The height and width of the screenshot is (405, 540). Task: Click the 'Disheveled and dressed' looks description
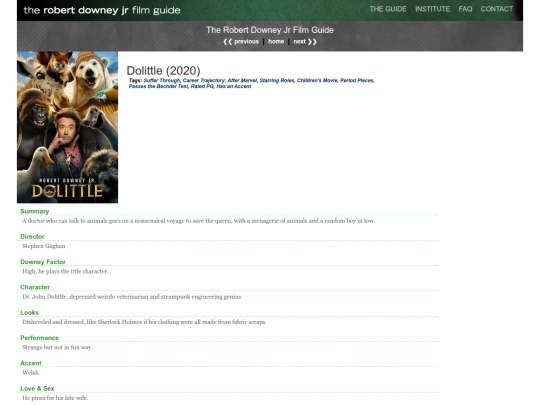click(144, 322)
